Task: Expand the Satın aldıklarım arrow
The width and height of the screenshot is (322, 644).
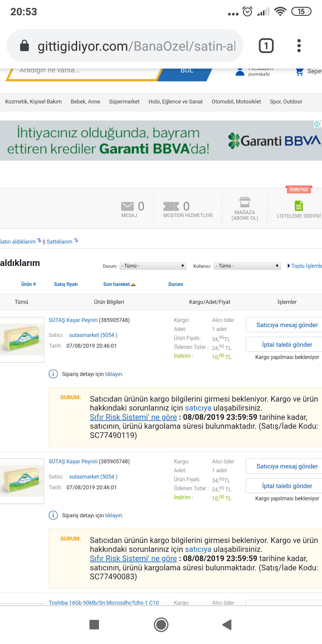Action: [39, 241]
